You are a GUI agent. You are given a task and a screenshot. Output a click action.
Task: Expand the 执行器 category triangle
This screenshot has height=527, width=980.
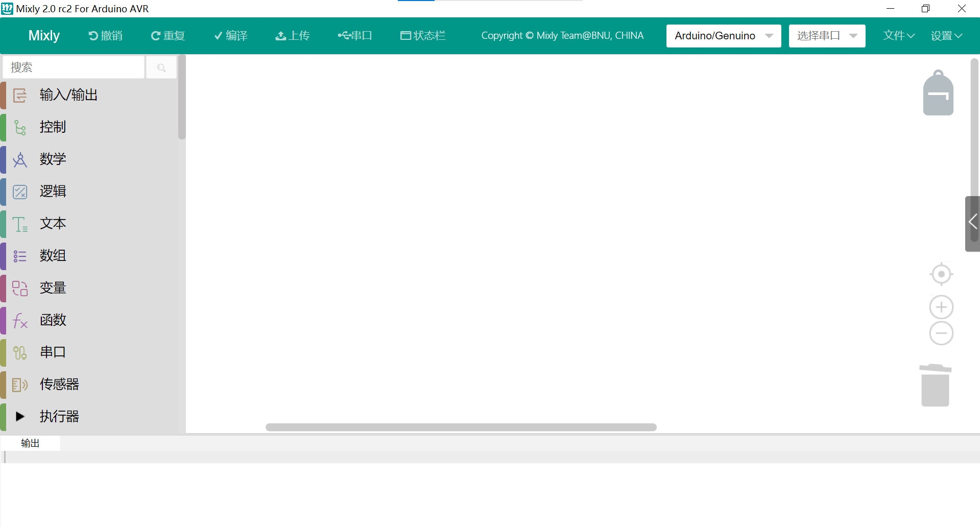(20, 416)
